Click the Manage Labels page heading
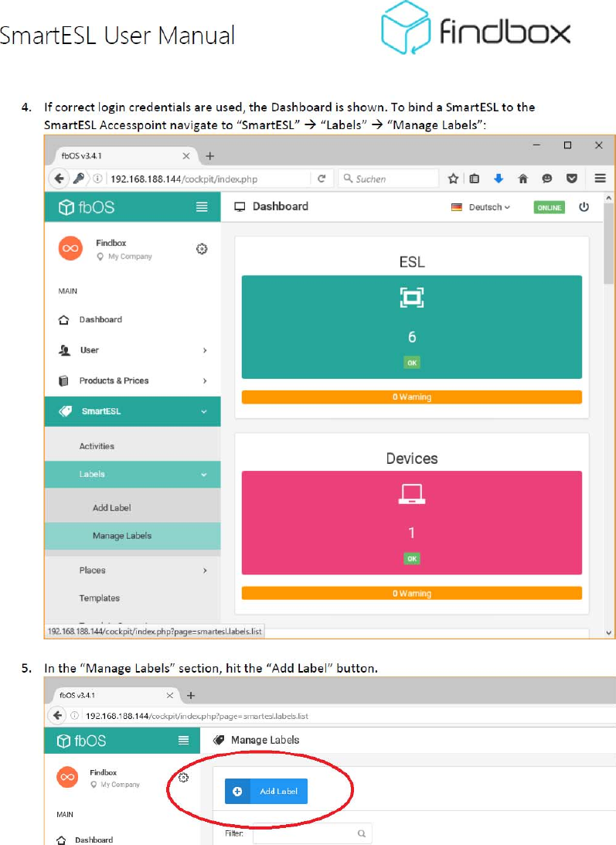Viewport: 616px width, 845px height. [264, 740]
